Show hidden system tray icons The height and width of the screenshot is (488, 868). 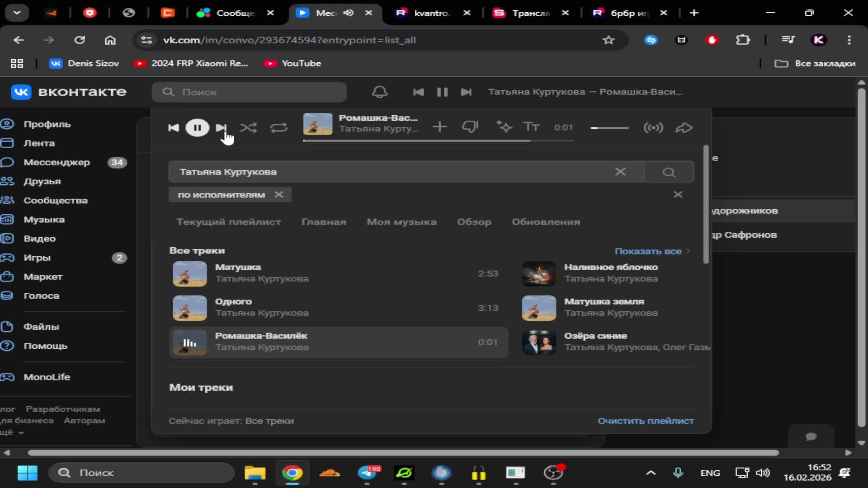tap(651, 473)
